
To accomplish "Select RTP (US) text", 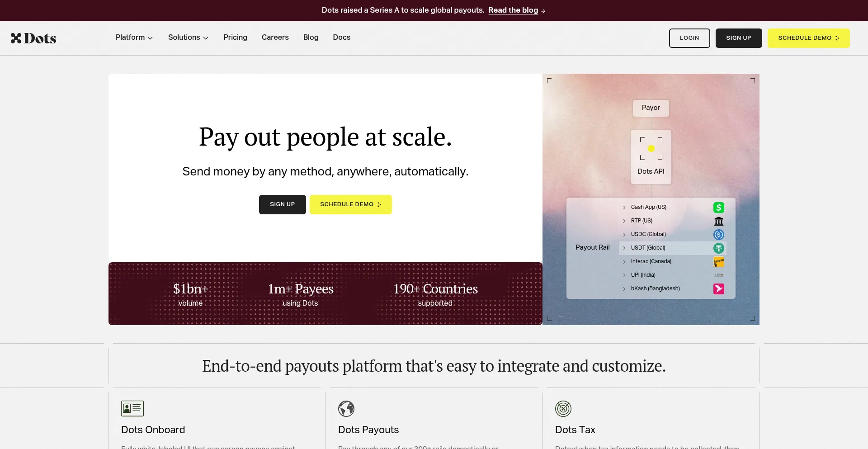I will [642, 221].
